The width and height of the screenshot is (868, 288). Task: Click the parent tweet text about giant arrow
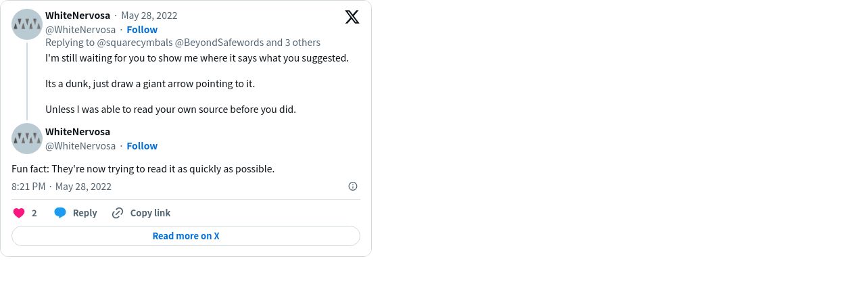[150, 84]
